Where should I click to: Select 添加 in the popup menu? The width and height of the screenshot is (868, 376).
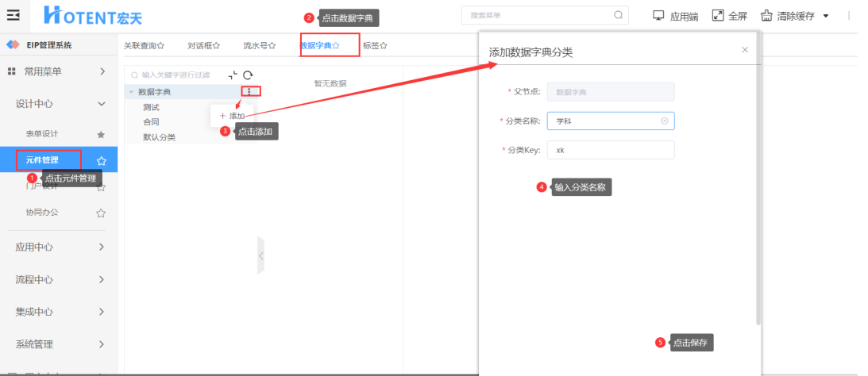232,116
